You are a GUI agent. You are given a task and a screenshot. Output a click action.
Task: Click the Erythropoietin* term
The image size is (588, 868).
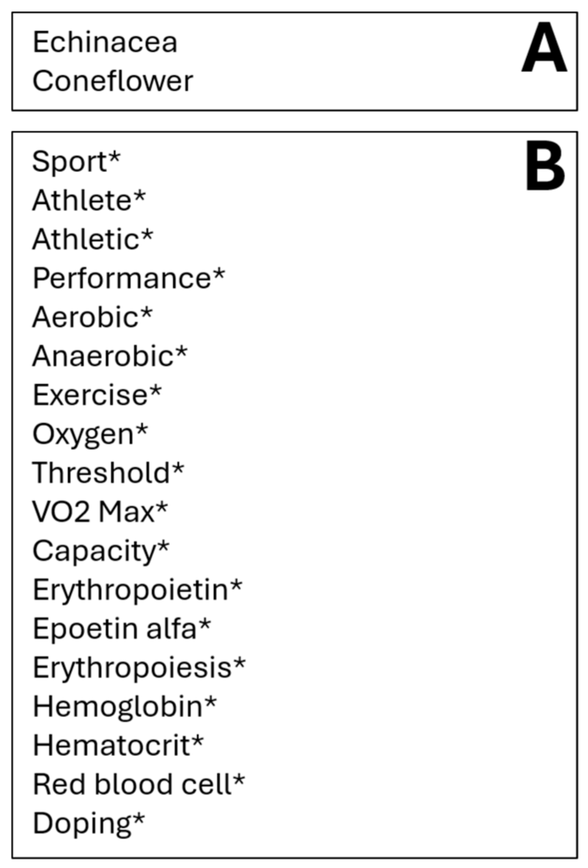click(x=137, y=590)
